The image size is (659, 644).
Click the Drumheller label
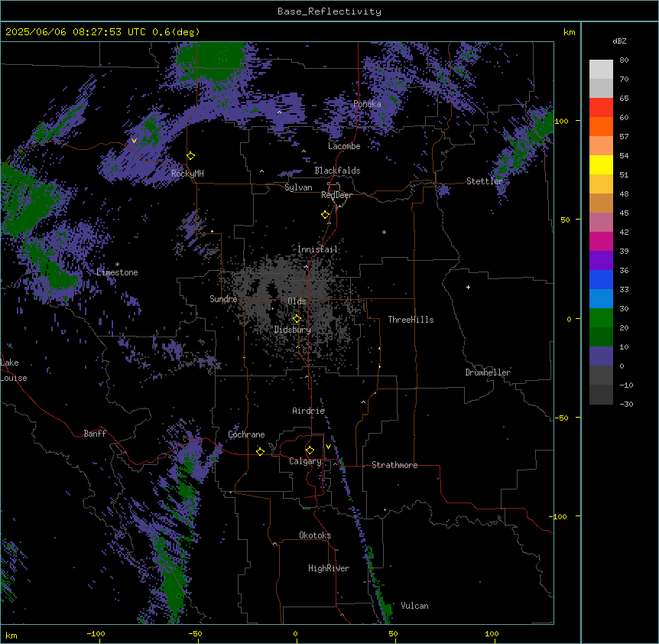tap(488, 372)
